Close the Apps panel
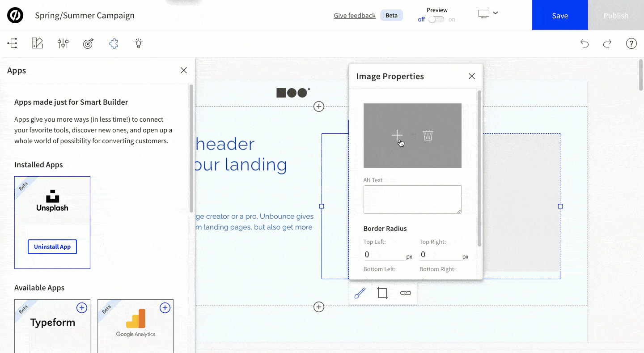Screen dimensions: 644x353 (x=184, y=70)
